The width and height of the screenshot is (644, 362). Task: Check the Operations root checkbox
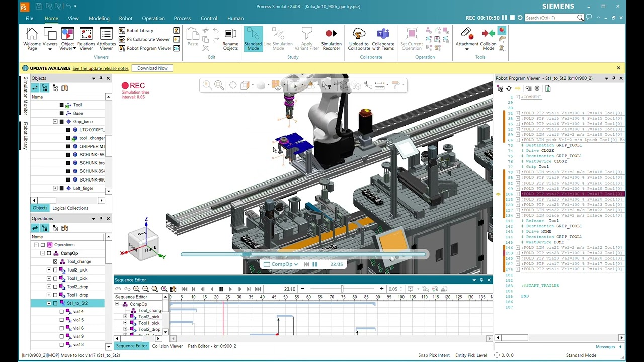tap(43, 245)
